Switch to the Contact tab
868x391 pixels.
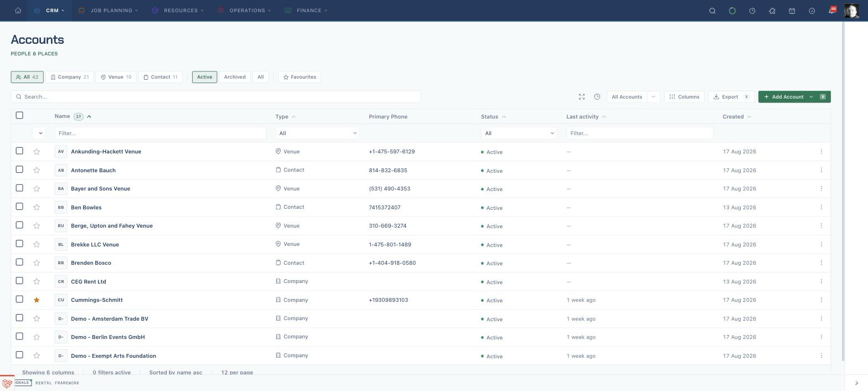[161, 77]
